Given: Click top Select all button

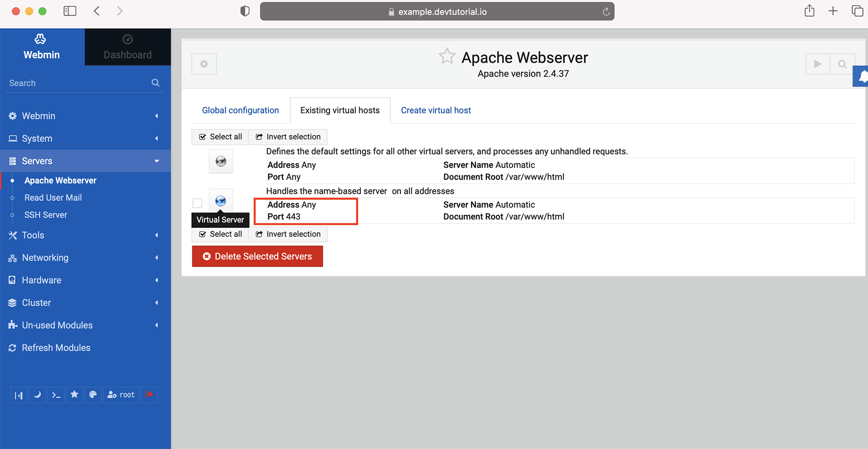Looking at the screenshot, I should click(x=220, y=137).
